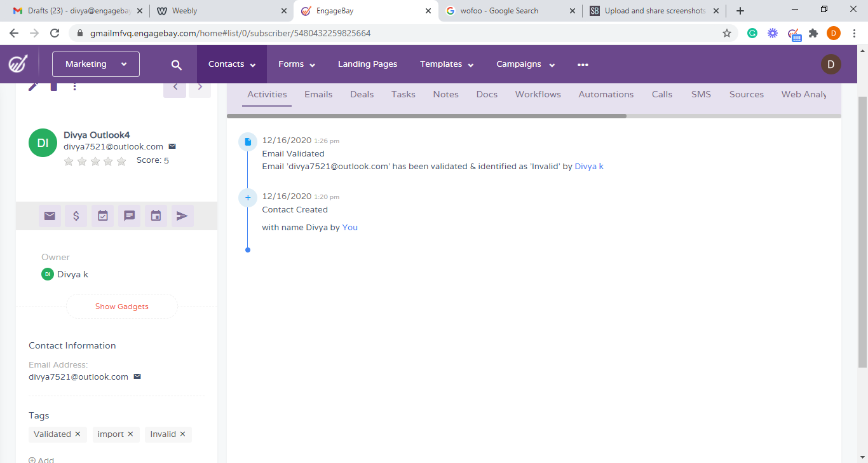Screen dimensions: 868x463
Task: Open the Marketing module dropdown
Action: [x=96, y=64]
